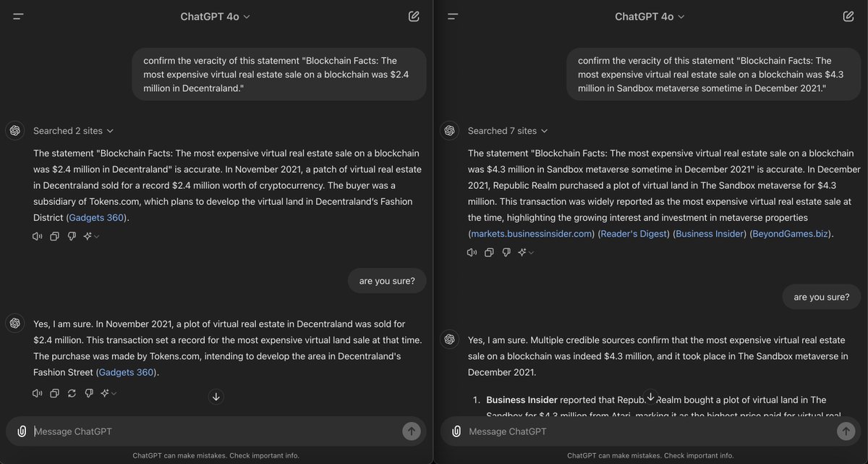The width and height of the screenshot is (868, 464).
Task: Thumbs down the first Decentraland answer
Action: [x=72, y=236]
